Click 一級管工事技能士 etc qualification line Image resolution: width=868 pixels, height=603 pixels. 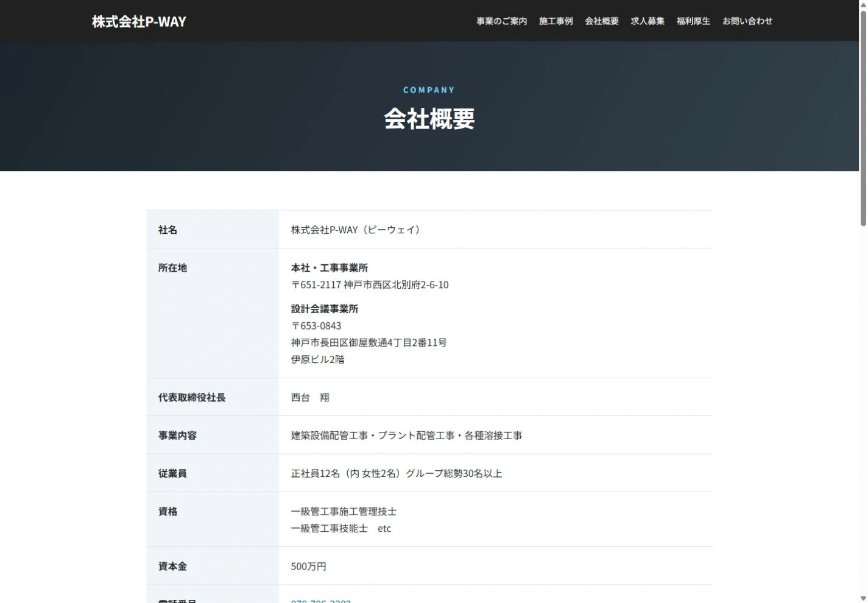(341, 529)
